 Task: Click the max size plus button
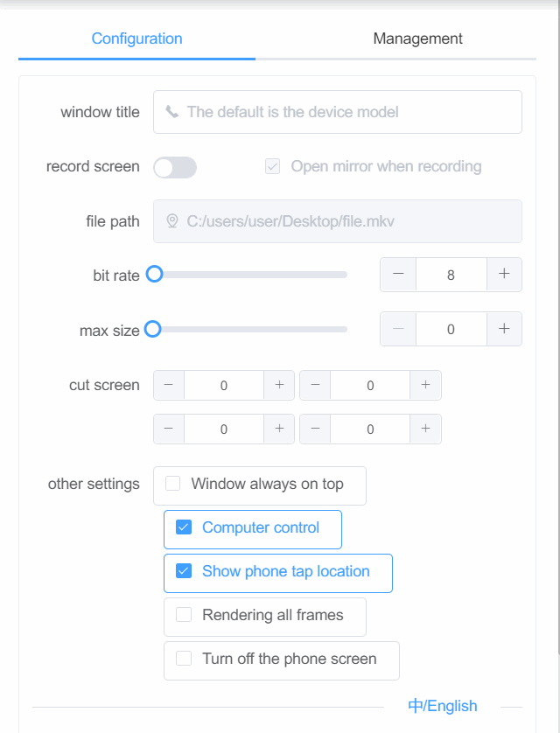[x=504, y=329]
